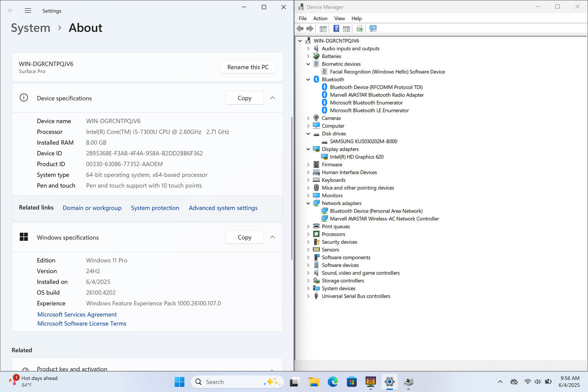Collapse the Biometric devices node

[308, 64]
